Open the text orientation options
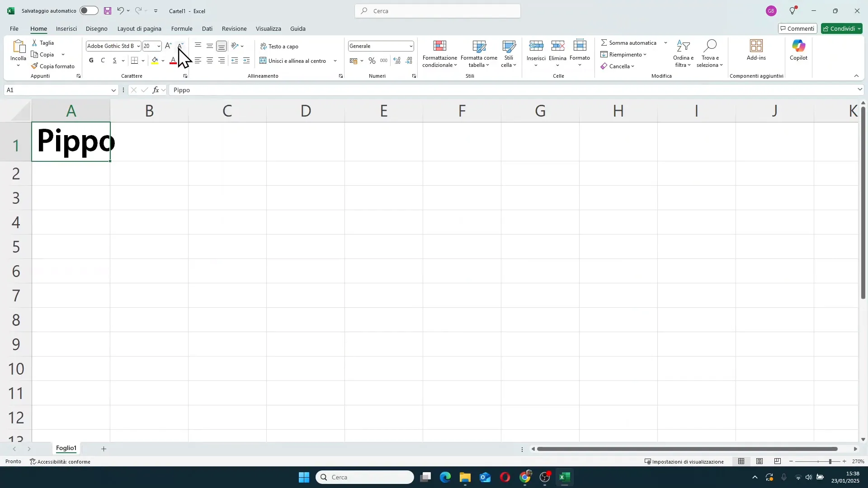Image resolution: width=868 pixels, height=488 pixels. click(x=237, y=46)
